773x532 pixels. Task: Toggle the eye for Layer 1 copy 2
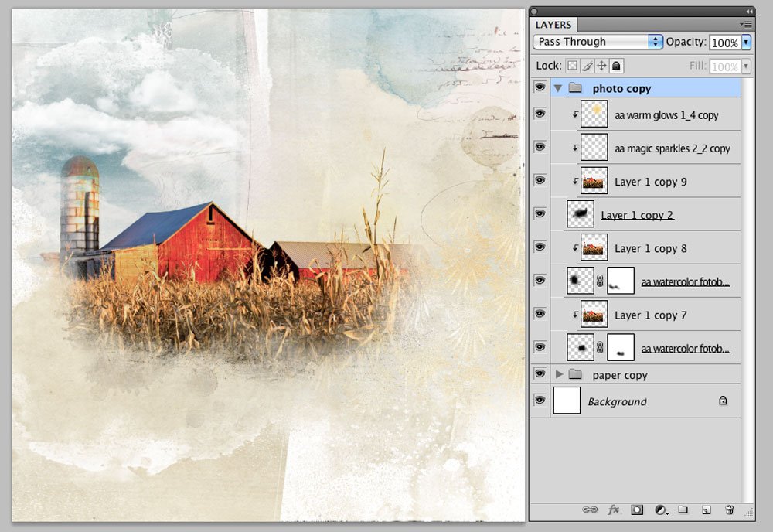(x=540, y=213)
